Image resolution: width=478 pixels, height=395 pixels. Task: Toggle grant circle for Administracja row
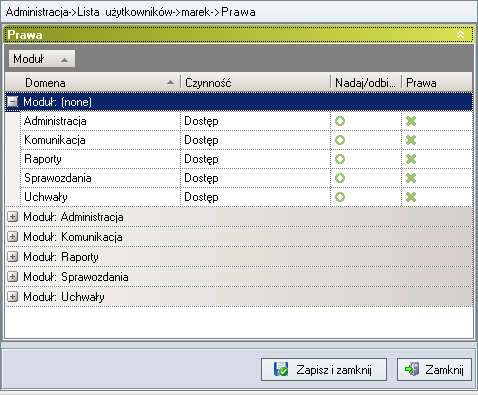tap(340, 121)
